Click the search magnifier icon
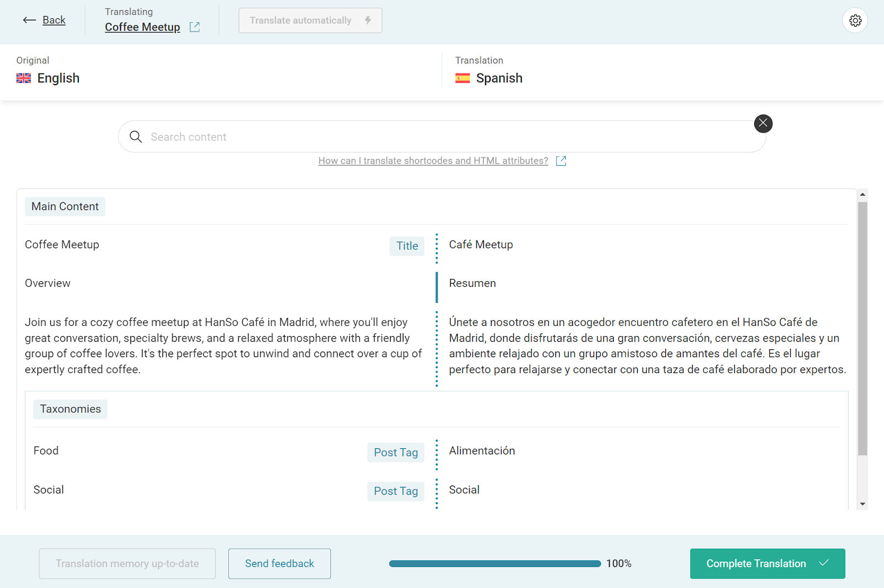Viewport: 884px width, 588px height. click(136, 136)
